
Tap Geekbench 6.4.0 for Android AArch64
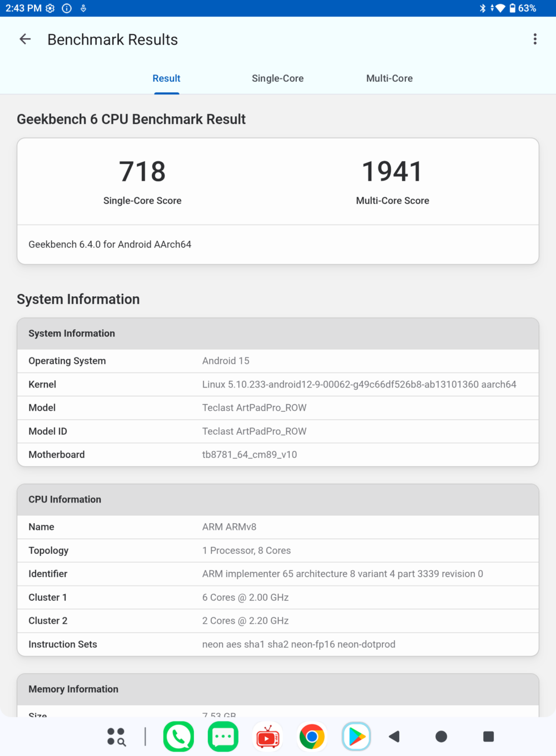[110, 245]
